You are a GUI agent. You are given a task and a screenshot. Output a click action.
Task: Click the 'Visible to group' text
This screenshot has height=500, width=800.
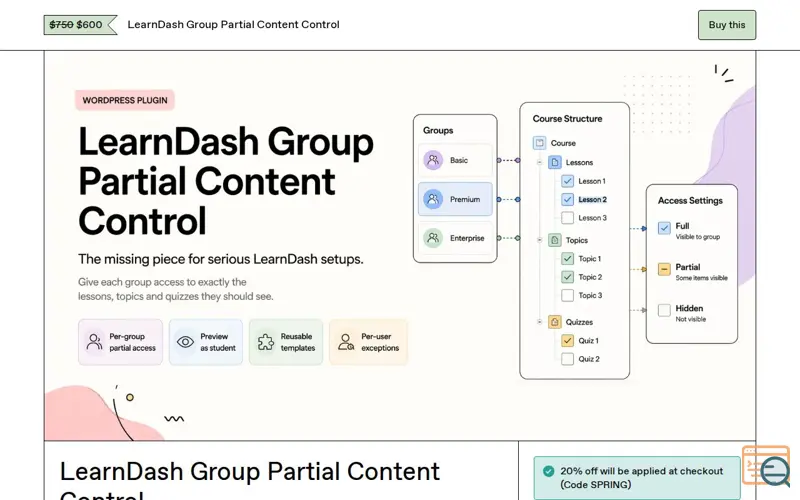(697, 237)
